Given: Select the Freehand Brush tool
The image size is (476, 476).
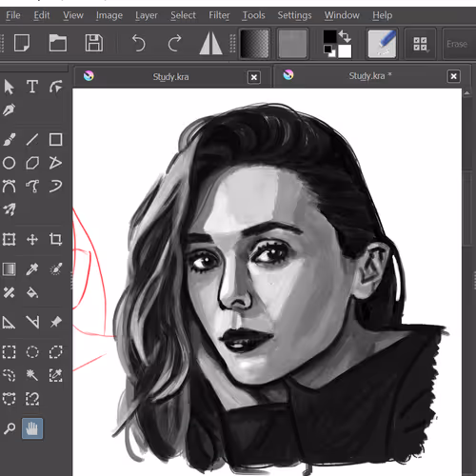Looking at the screenshot, I should click(10, 139).
